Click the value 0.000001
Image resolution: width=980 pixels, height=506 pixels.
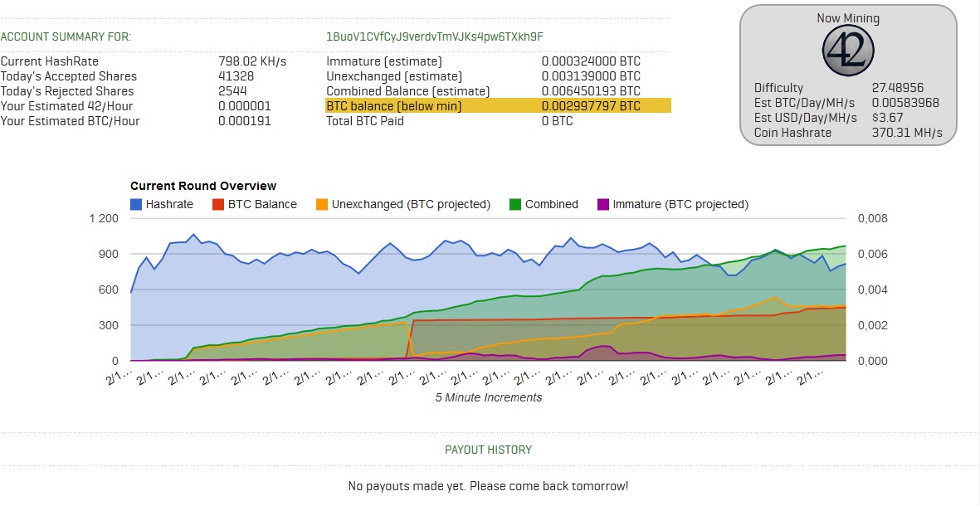(245, 106)
